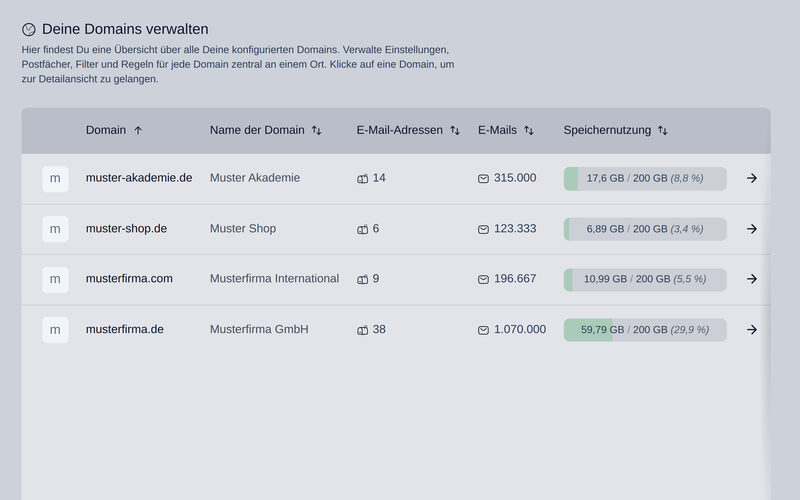Click the E-Mails header label
The height and width of the screenshot is (500, 800).
(497, 130)
